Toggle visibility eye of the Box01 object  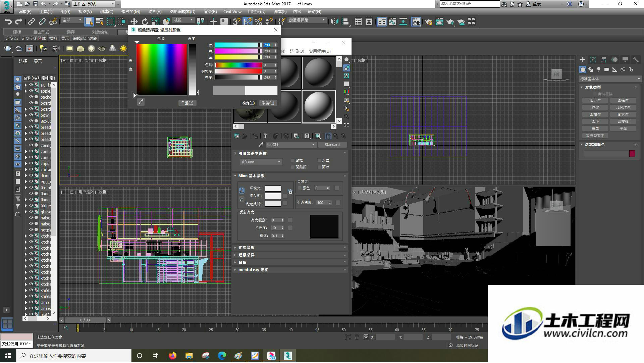click(x=31, y=121)
